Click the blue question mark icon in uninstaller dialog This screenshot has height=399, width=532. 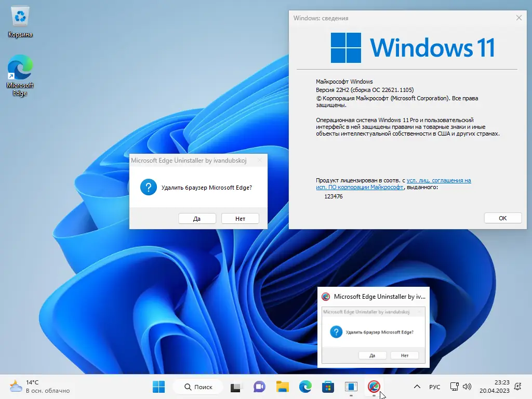pyautogui.click(x=149, y=187)
